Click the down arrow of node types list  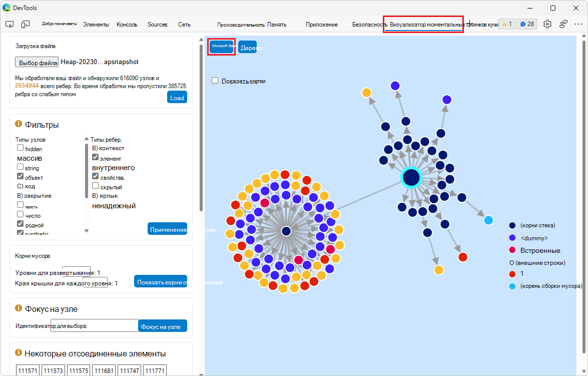click(x=87, y=231)
